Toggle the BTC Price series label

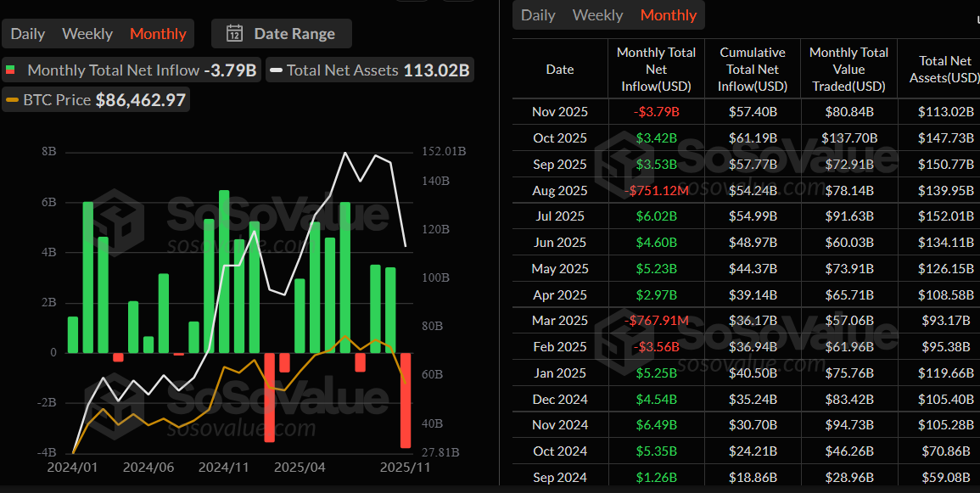click(x=57, y=100)
